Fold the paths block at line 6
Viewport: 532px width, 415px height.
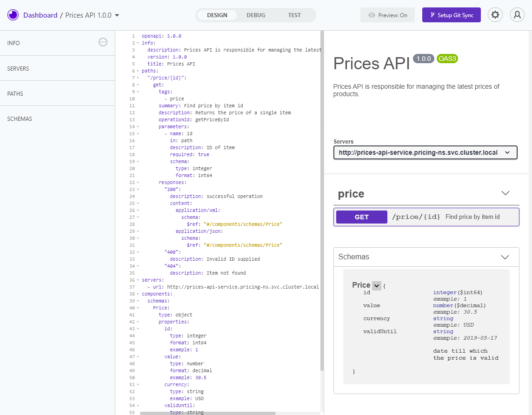[138, 71]
